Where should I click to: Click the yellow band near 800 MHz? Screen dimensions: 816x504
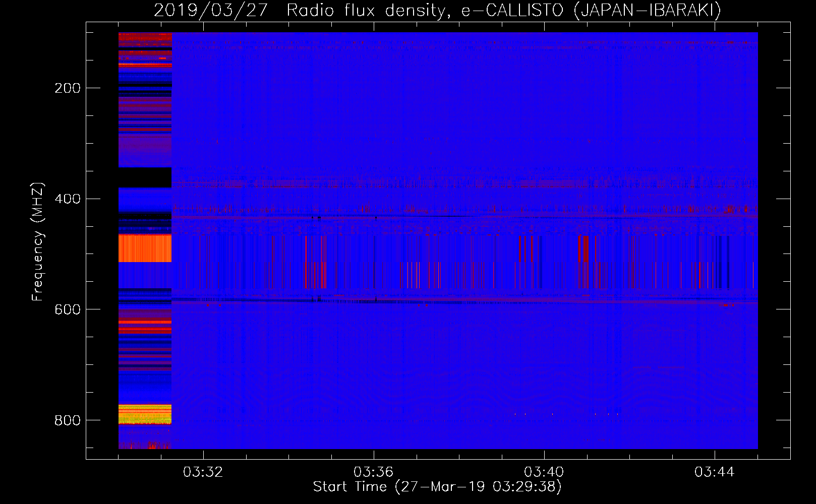coord(145,414)
